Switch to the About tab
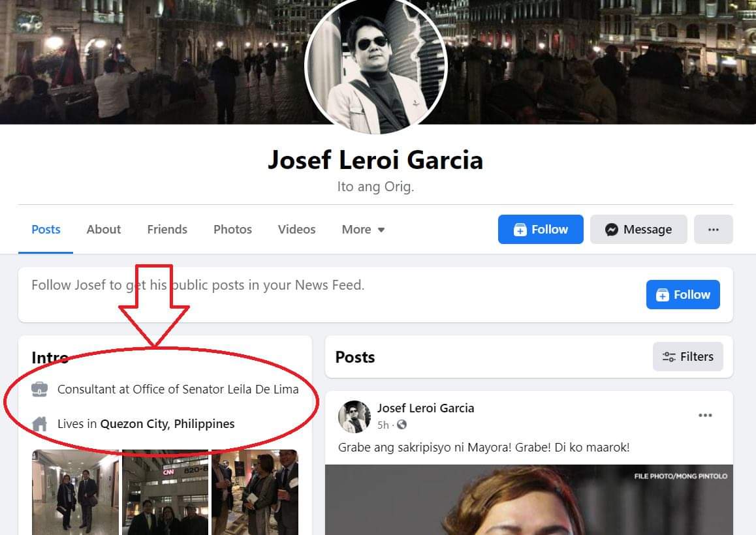Screen dimensions: 756x535 pos(104,230)
